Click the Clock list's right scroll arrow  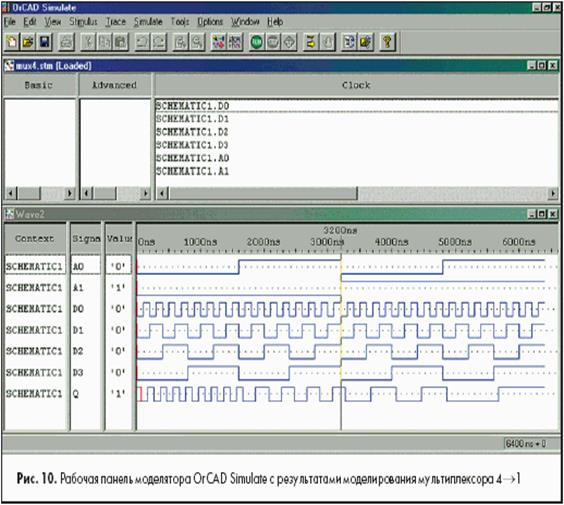[x=553, y=194]
